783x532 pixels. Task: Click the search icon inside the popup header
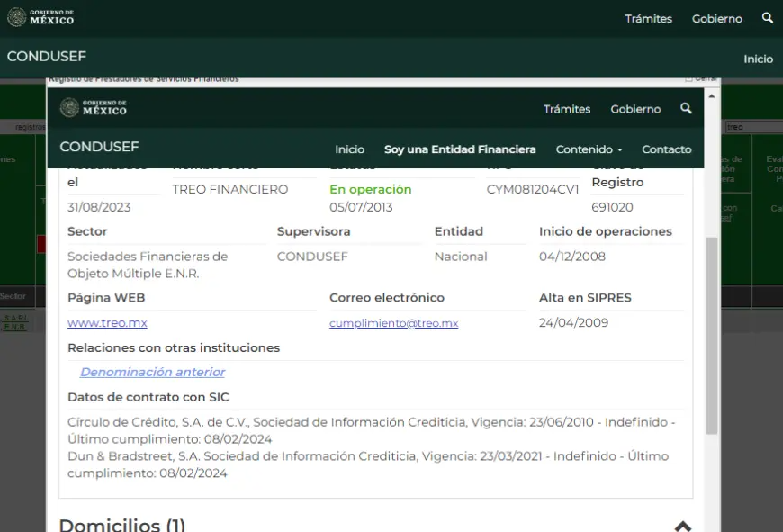(686, 108)
